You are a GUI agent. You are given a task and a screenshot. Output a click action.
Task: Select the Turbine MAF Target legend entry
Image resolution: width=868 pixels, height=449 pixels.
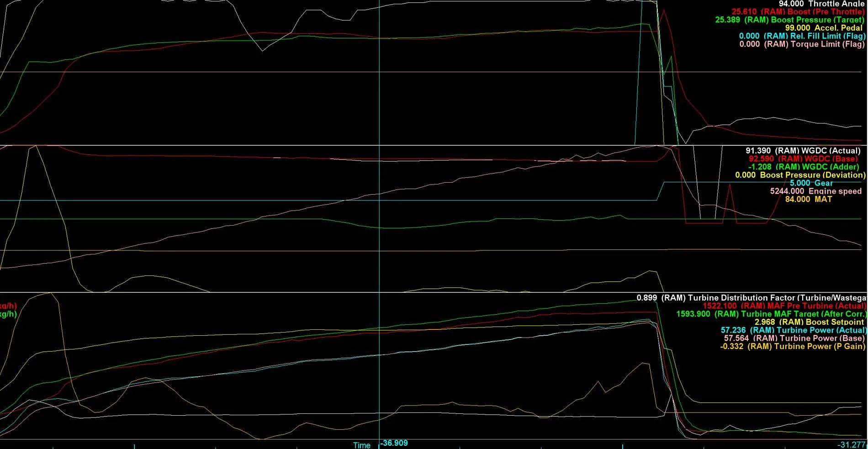(x=771, y=314)
